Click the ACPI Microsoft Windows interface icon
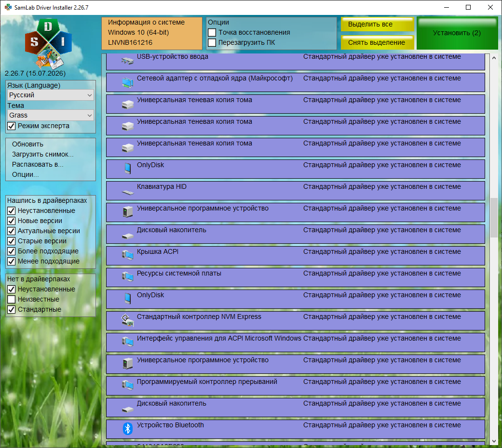The width and height of the screenshot is (502, 448). [x=127, y=342]
